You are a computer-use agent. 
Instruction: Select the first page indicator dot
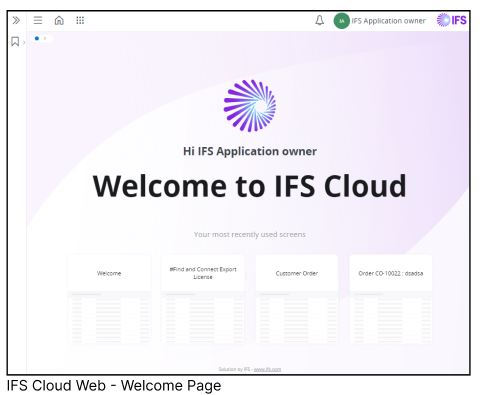point(37,38)
